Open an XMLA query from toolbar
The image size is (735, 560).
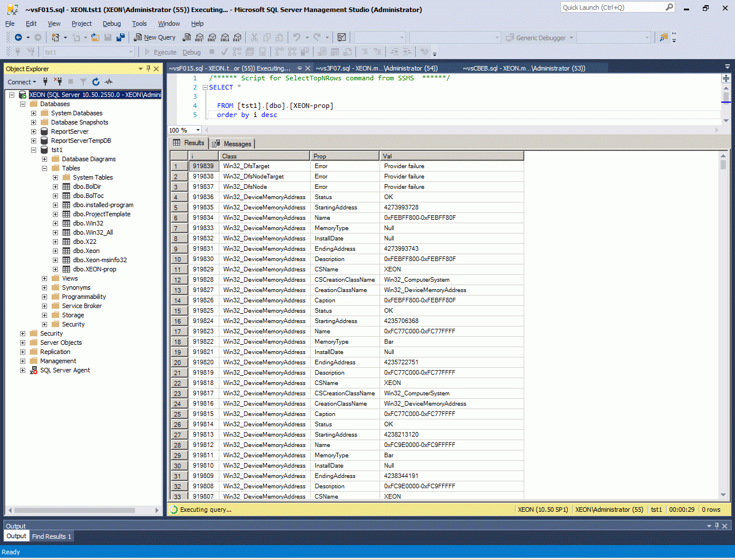[224, 37]
